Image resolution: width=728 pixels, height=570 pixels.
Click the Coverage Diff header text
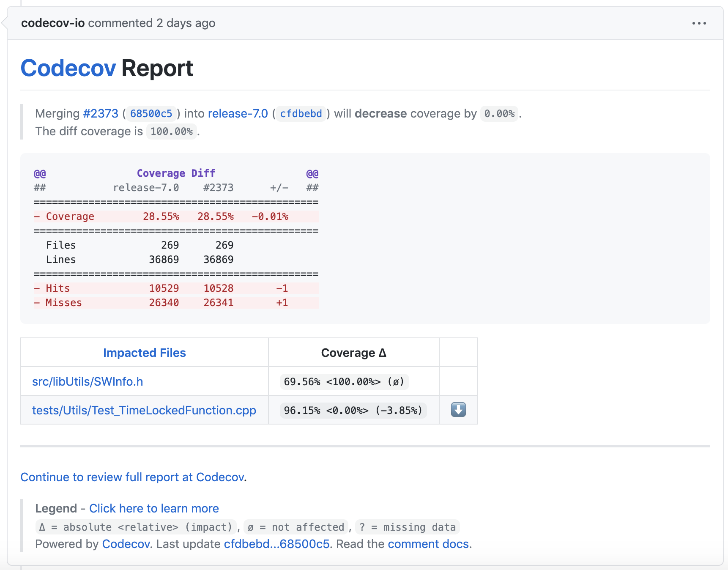coord(176,173)
